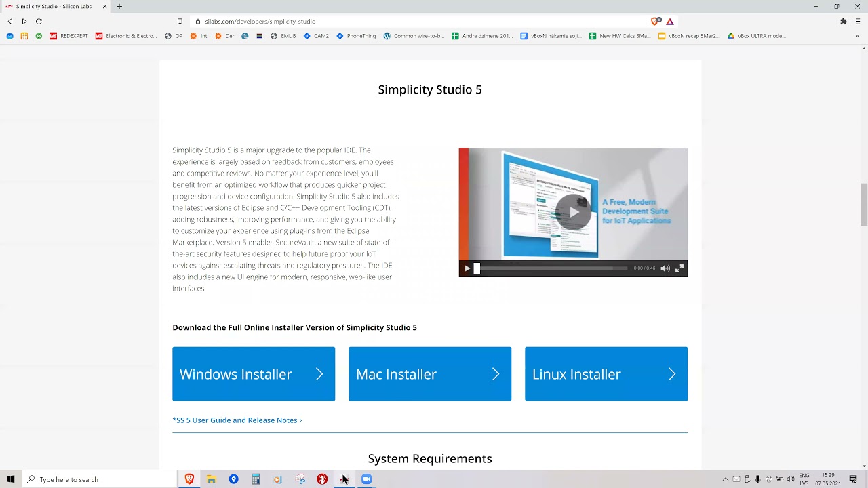Open the Windows Start menu
868x488 pixels.
[x=11, y=479]
